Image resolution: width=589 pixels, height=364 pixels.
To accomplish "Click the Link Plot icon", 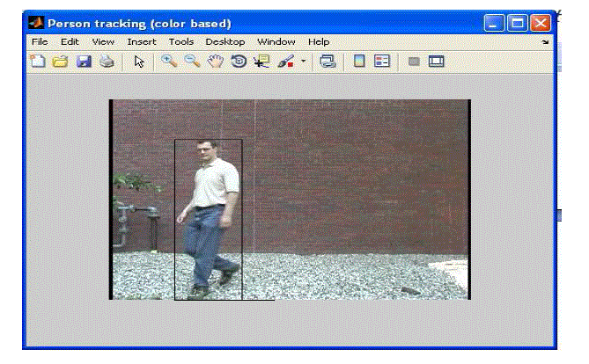I will tap(328, 62).
